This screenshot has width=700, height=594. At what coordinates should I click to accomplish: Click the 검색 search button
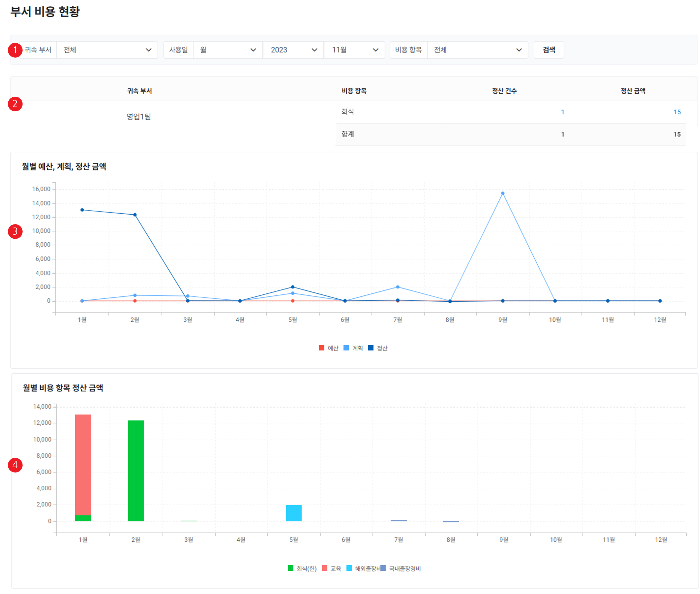[549, 50]
